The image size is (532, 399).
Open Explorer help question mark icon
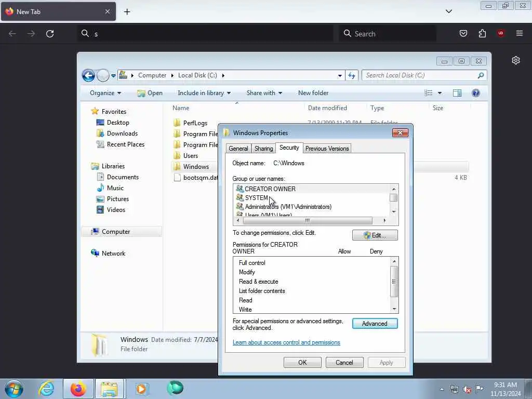pyautogui.click(x=476, y=93)
